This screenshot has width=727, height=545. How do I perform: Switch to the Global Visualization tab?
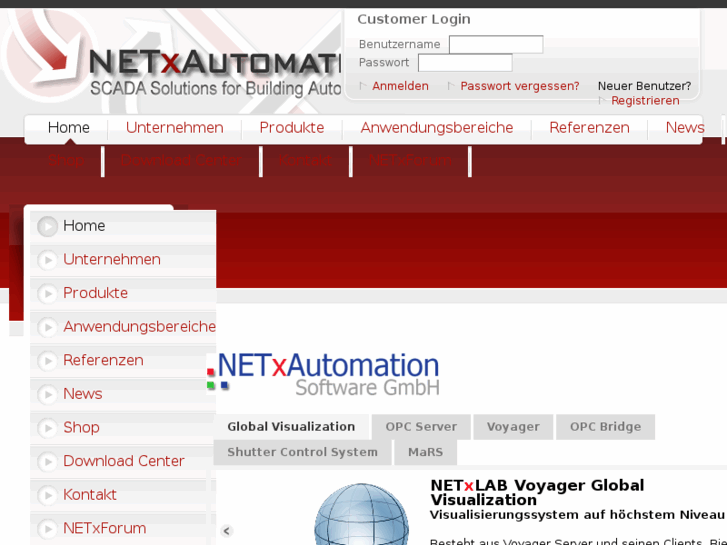click(291, 427)
